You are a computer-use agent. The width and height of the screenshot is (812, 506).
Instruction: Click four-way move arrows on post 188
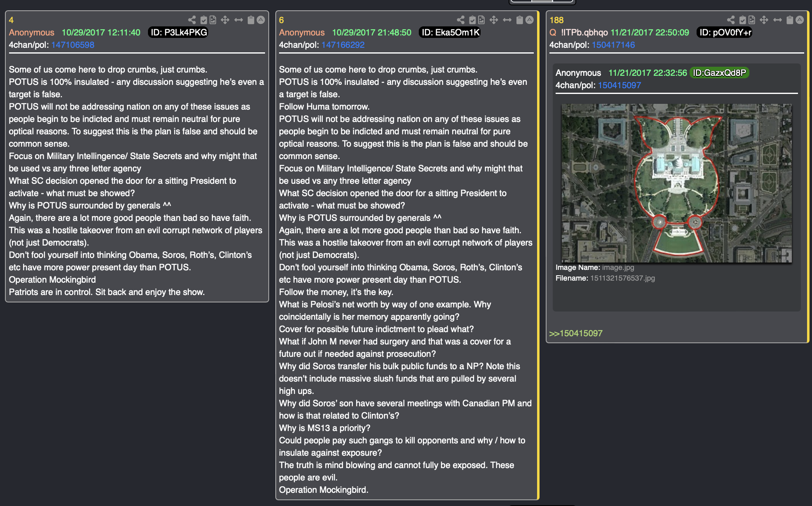click(x=764, y=20)
